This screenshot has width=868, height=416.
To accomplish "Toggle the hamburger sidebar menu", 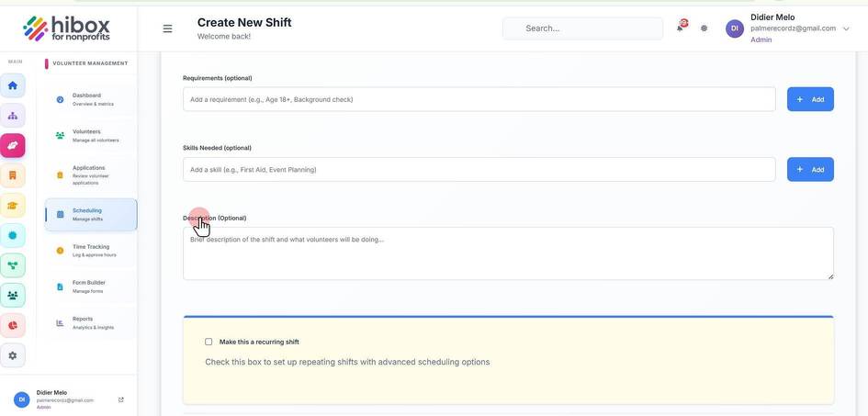I will [x=167, y=28].
